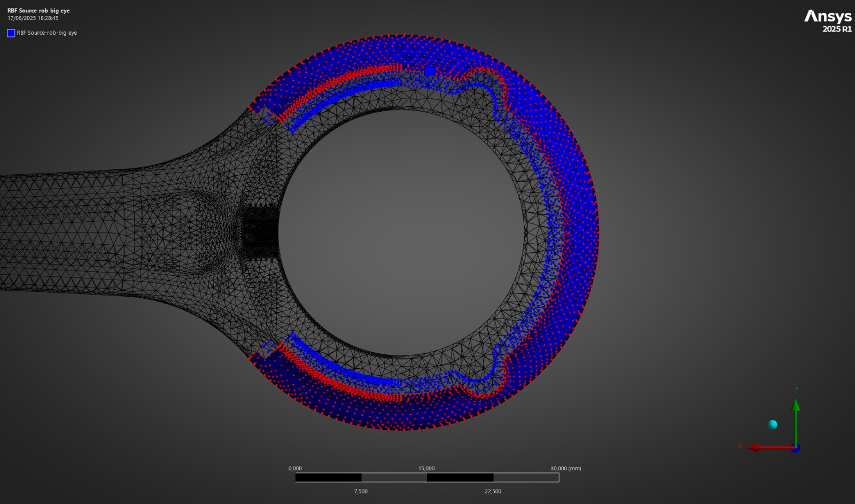Screen dimensions: 855x504
Task: Click the blue Z axis dot on triad
Action: tap(796, 448)
